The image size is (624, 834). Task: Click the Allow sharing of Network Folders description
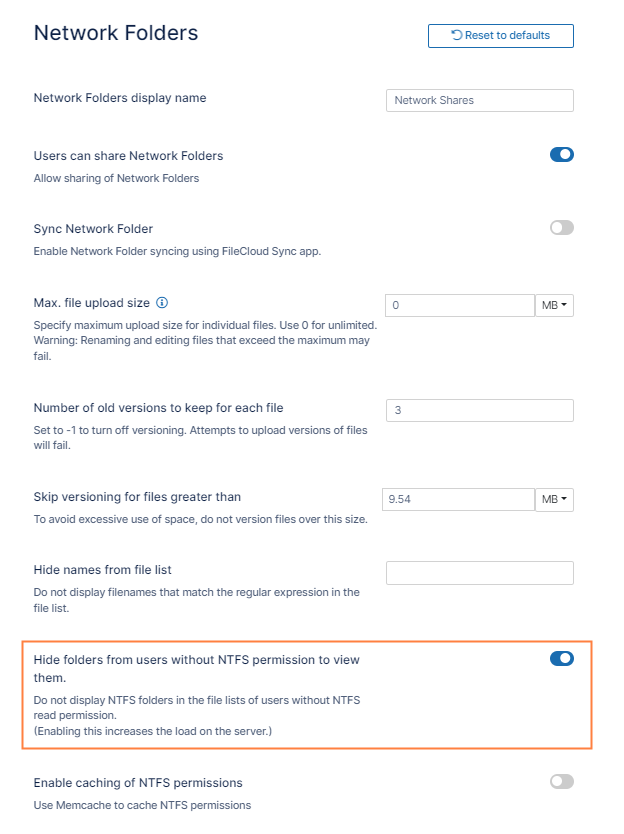click(x=116, y=178)
